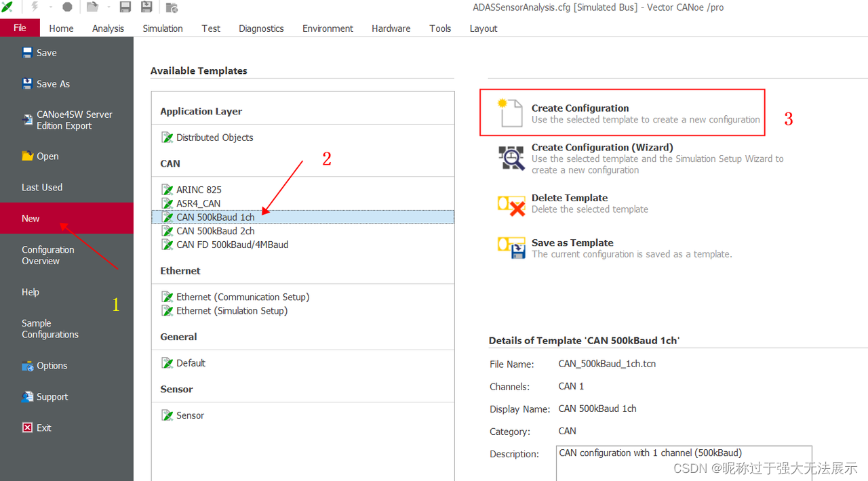Click the folder with gear icon in title bar
Viewport: 868px width, 481px height.
click(172, 7)
